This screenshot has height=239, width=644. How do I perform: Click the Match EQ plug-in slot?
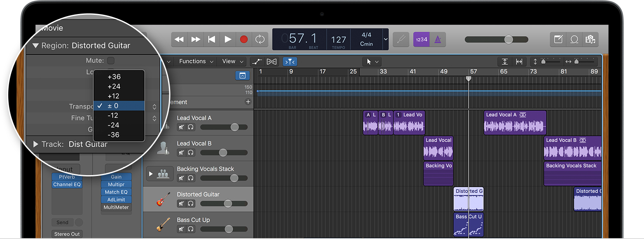[116, 192]
